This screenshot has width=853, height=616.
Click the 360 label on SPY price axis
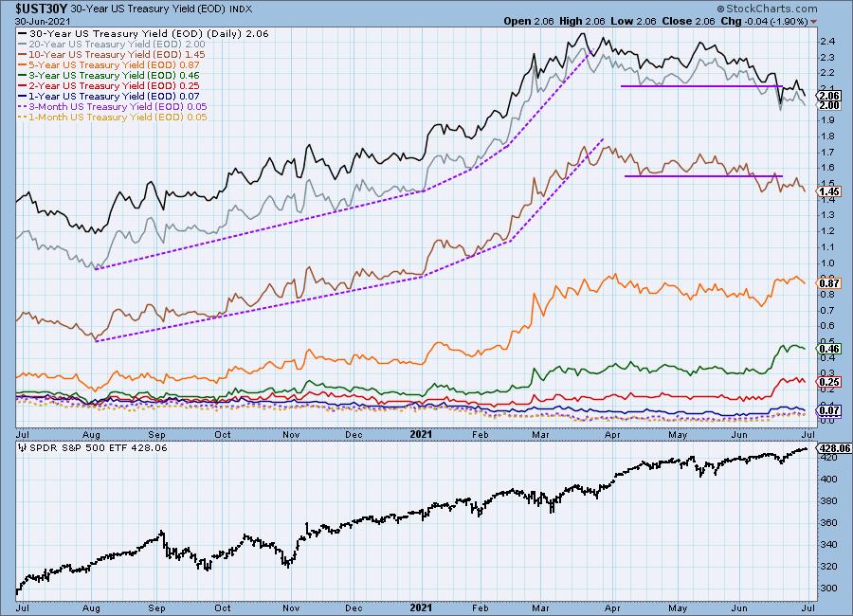(x=828, y=523)
